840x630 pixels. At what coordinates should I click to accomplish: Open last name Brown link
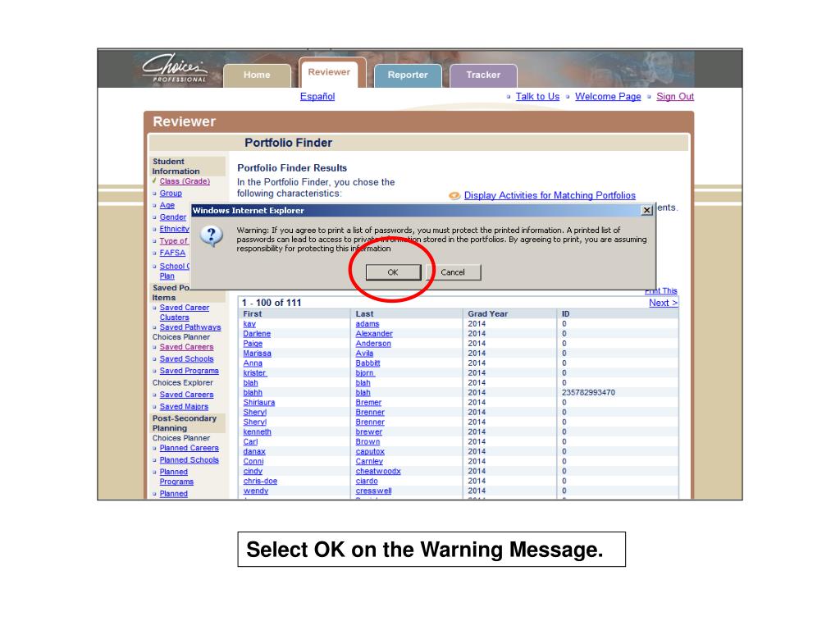(x=368, y=442)
